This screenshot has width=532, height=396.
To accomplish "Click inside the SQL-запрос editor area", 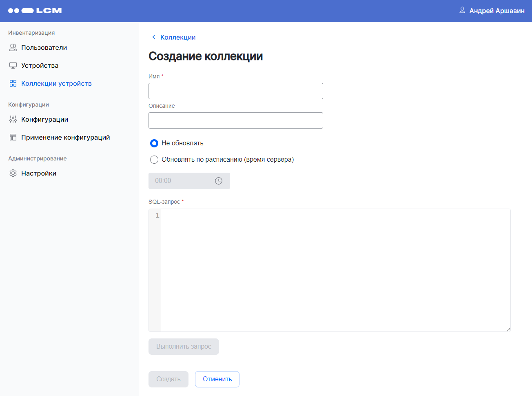I will (x=335, y=269).
